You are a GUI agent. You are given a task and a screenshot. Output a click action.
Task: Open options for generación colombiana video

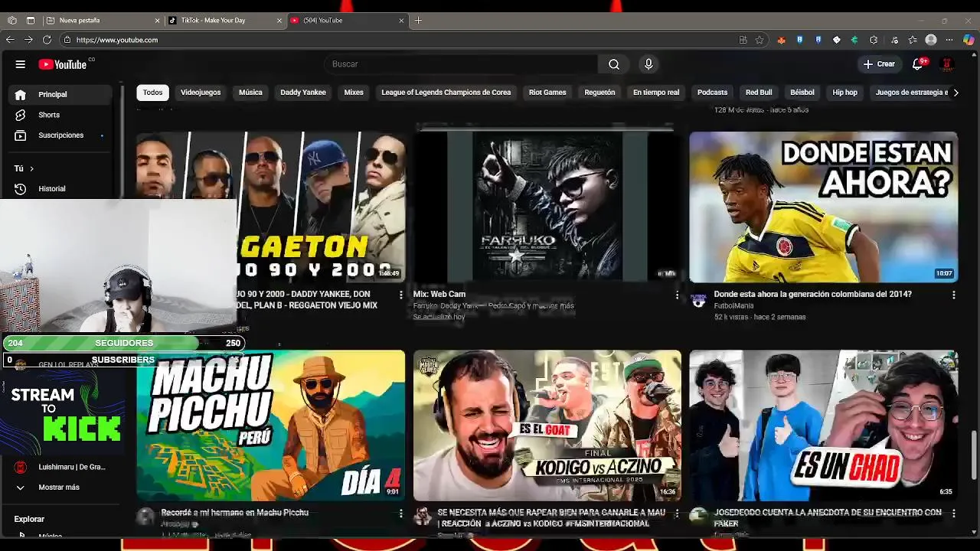tap(953, 295)
